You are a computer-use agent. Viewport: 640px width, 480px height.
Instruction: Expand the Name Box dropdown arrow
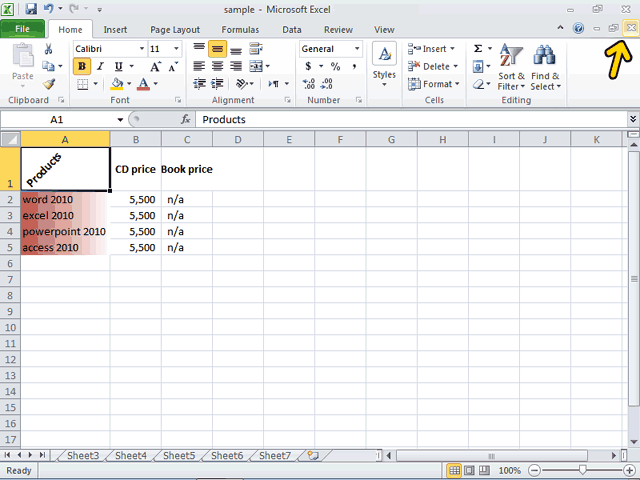[x=120, y=120]
